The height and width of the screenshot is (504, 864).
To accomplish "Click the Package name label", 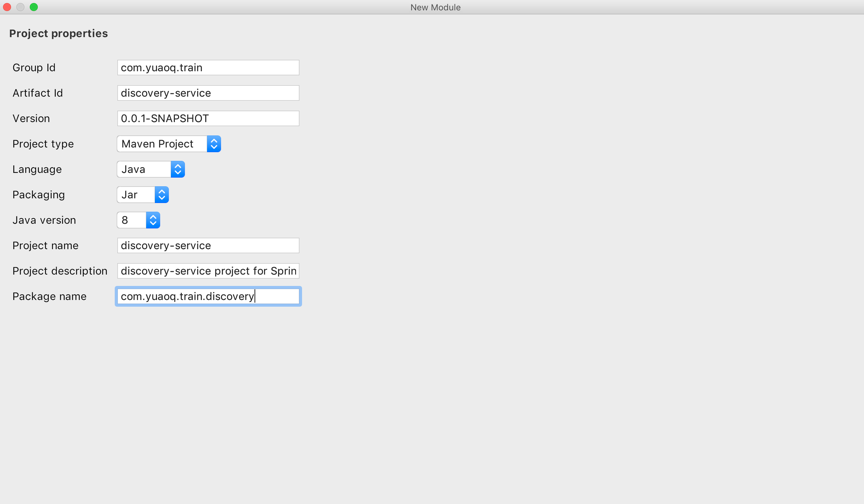I will pyautogui.click(x=49, y=296).
